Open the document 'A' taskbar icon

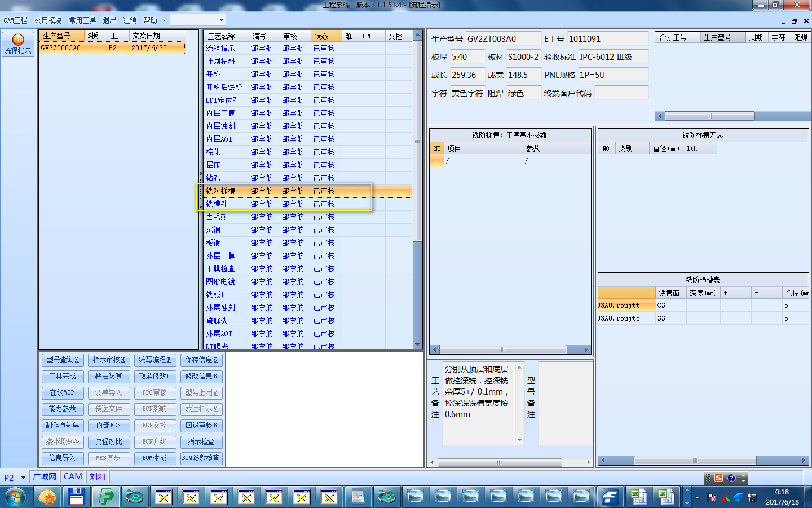(358, 497)
